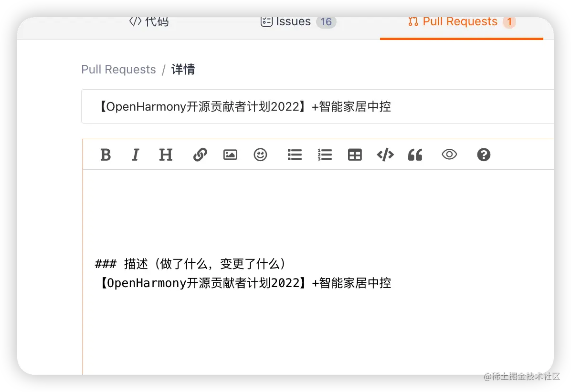Toggle preview with the eye icon
This screenshot has width=571, height=392.
[449, 155]
